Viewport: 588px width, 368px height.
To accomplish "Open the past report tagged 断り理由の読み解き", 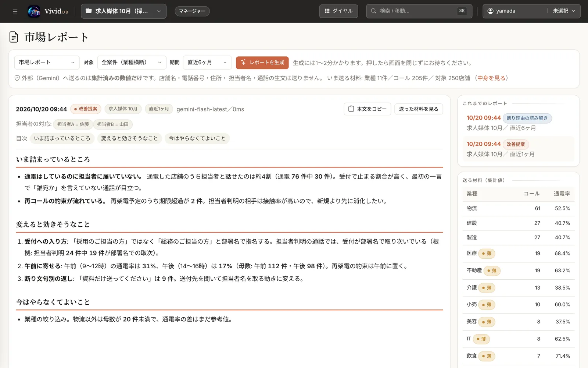I will [518, 123].
